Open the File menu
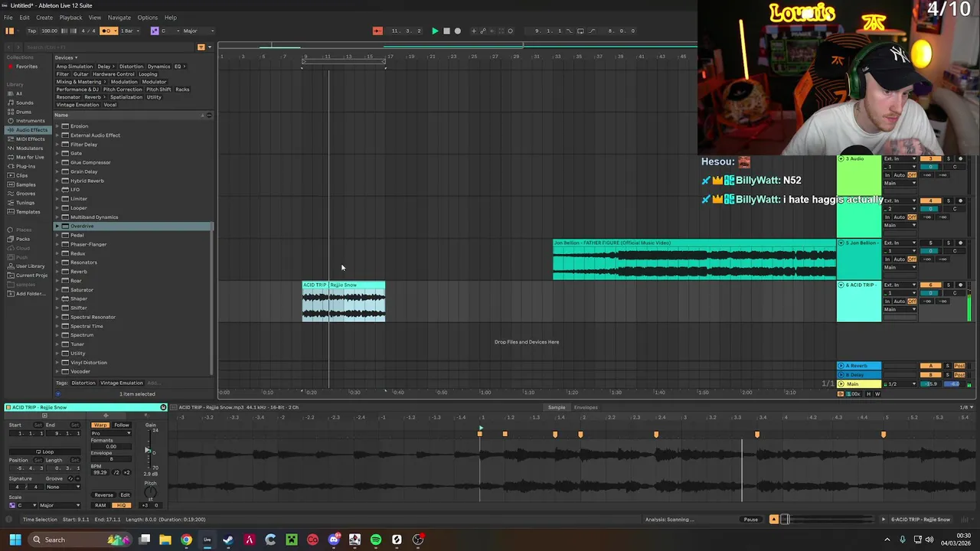This screenshot has height=551, width=980. (8, 18)
